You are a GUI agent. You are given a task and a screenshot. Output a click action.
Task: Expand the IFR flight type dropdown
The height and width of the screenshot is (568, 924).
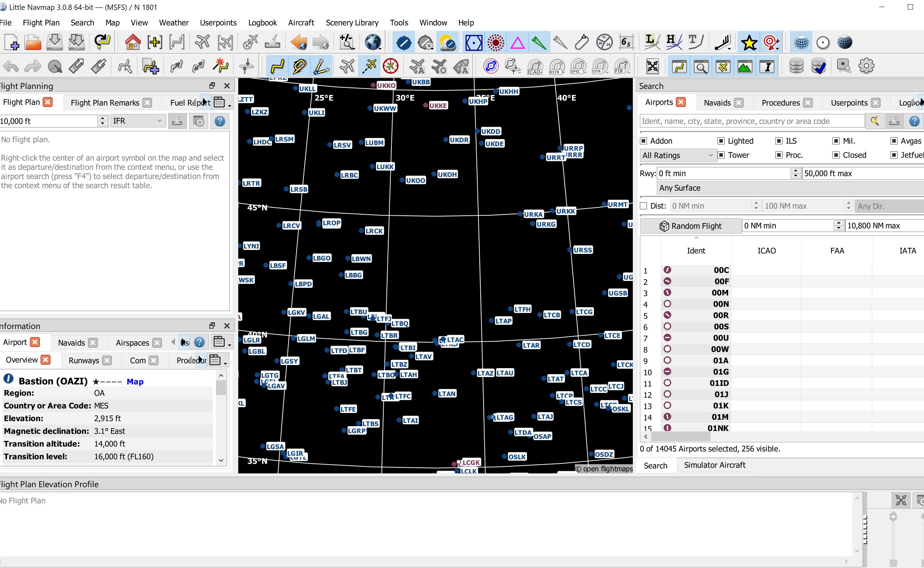tap(138, 121)
